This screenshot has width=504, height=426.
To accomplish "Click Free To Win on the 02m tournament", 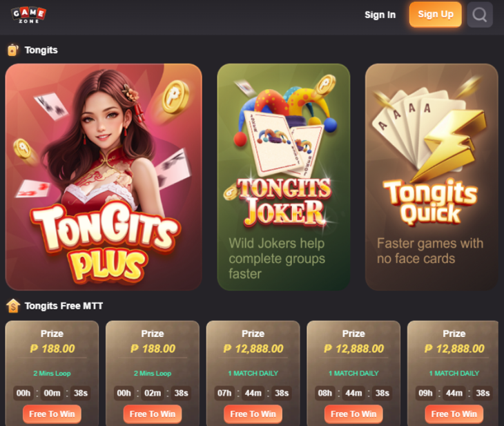I will (x=153, y=414).
